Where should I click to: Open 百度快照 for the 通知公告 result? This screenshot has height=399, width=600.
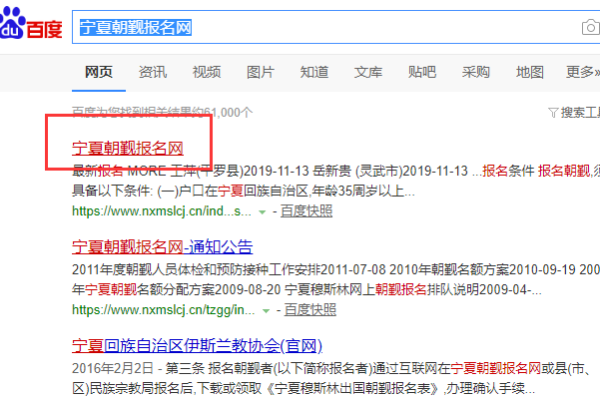coord(310,310)
